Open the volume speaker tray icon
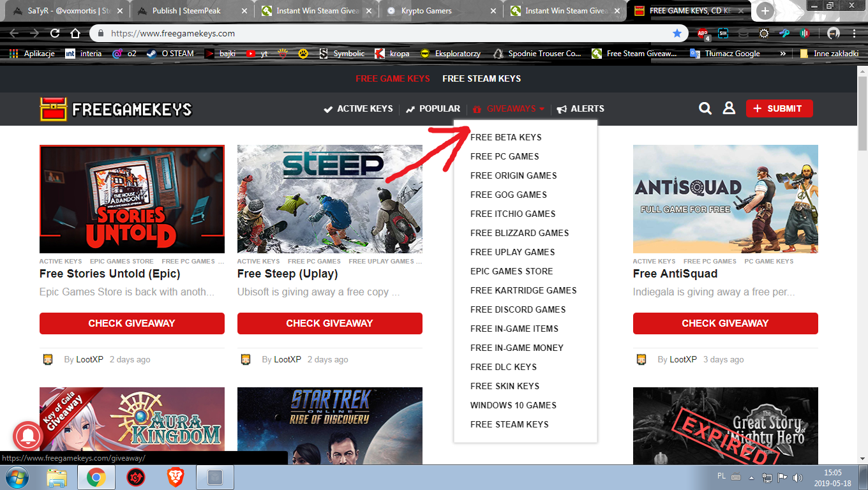This screenshot has width=868, height=490. pyautogui.click(x=797, y=478)
